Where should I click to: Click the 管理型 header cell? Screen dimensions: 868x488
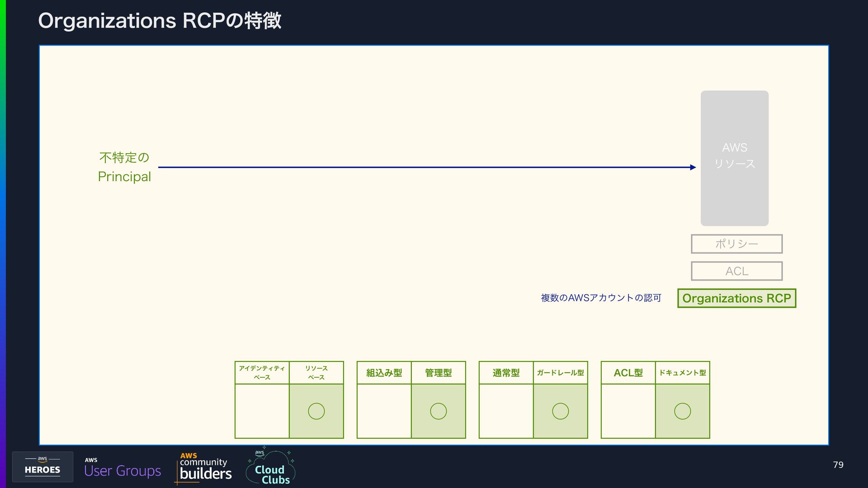coord(439,373)
